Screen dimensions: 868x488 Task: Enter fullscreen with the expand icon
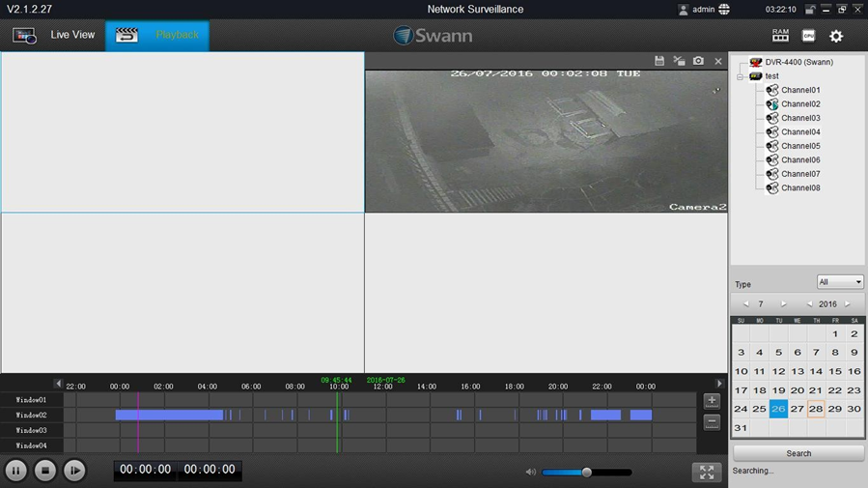[x=707, y=472]
